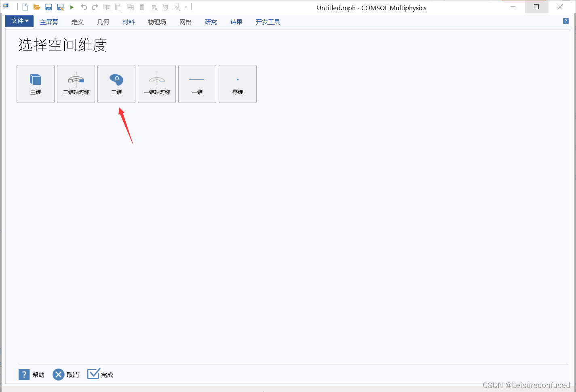Select the 一维 space dimension
Screen dimensions: 576x392
click(x=197, y=84)
